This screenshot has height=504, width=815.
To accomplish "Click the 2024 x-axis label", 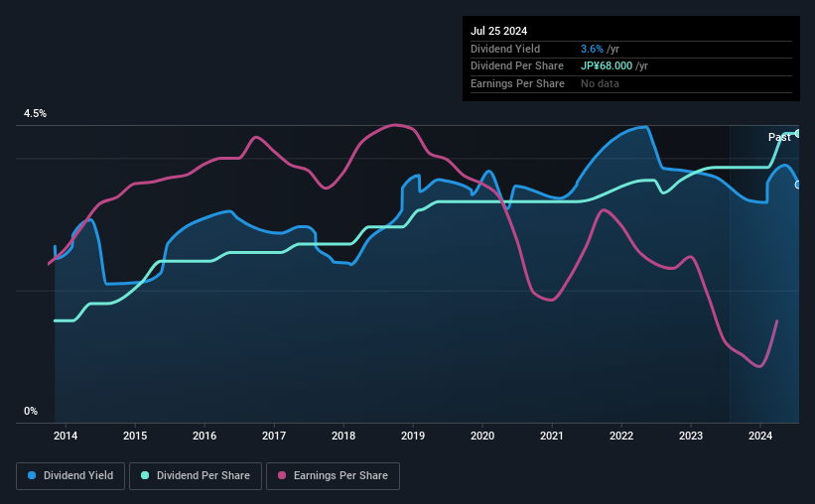I will pyautogui.click(x=759, y=436).
